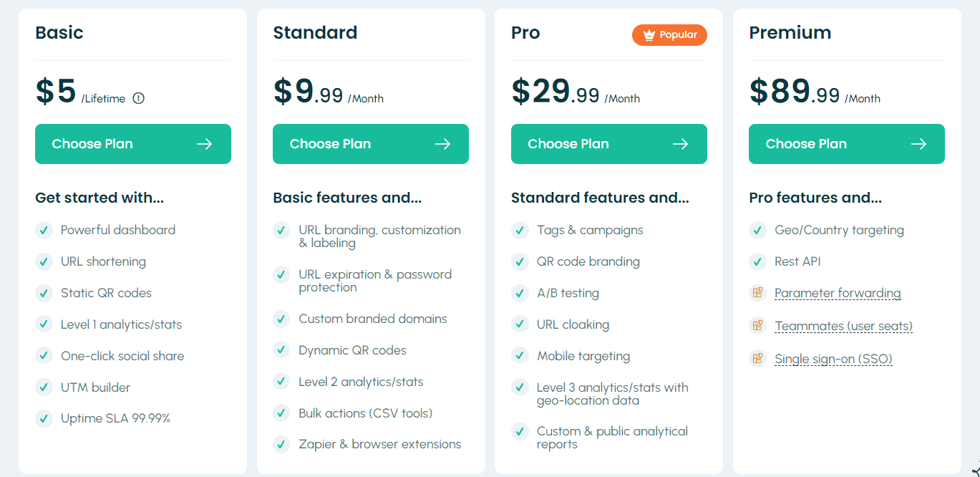Click the add-on icon beside Single sign-on (SSO)

757,357
